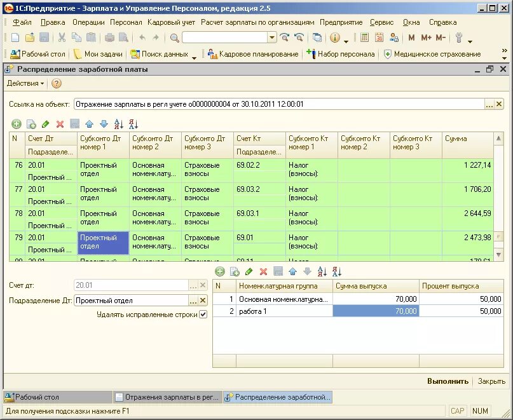Screen dimensions: 513x420
Task: Switch to Рабочий стол bottom tab
Action: (58, 397)
